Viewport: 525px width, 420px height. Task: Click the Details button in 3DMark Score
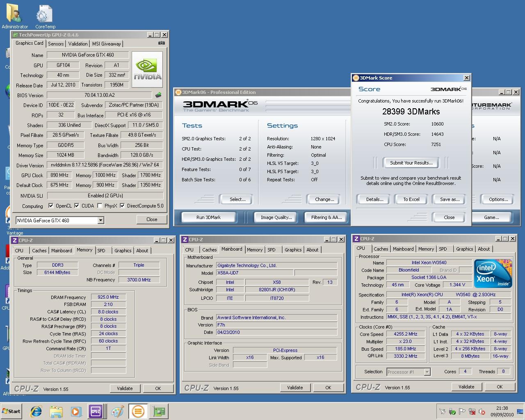tap(374, 199)
